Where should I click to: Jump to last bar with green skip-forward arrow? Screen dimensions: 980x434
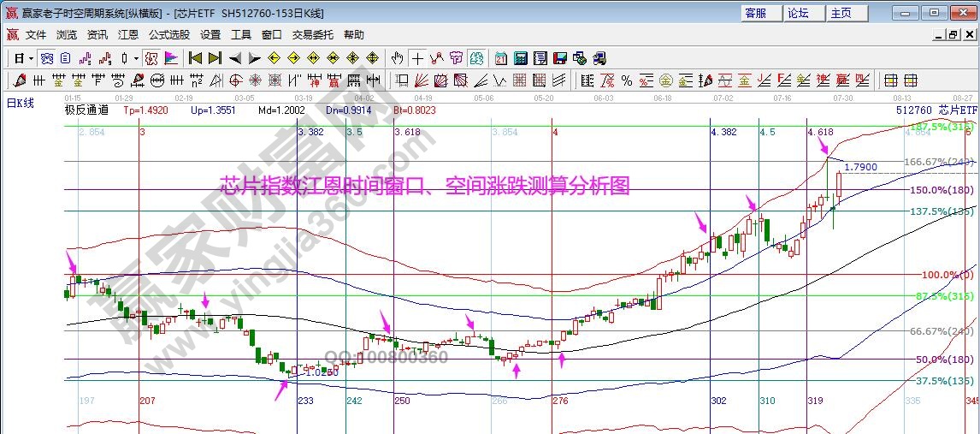(x=215, y=58)
